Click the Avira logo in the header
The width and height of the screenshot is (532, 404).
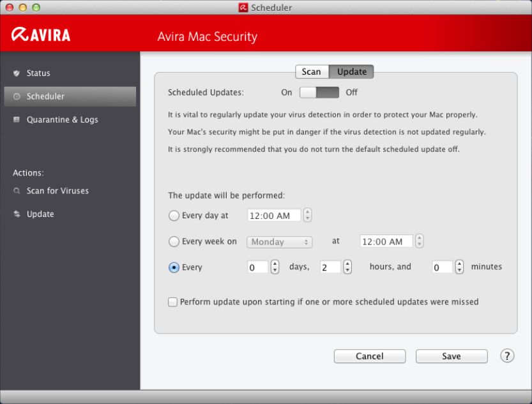[x=41, y=34]
